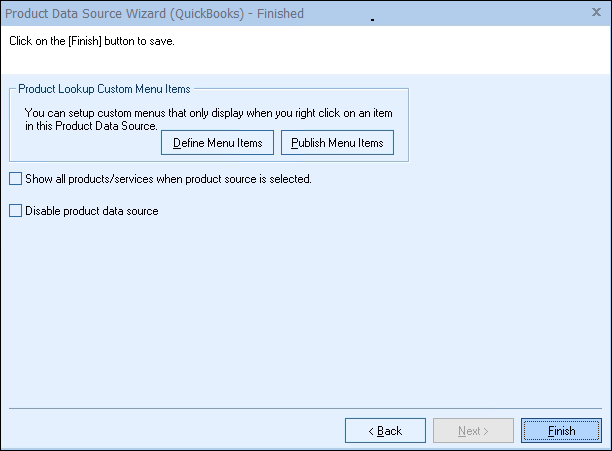Click the right arrow on the Next button
The width and height of the screenshot is (612, 451).
click(x=486, y=431)
